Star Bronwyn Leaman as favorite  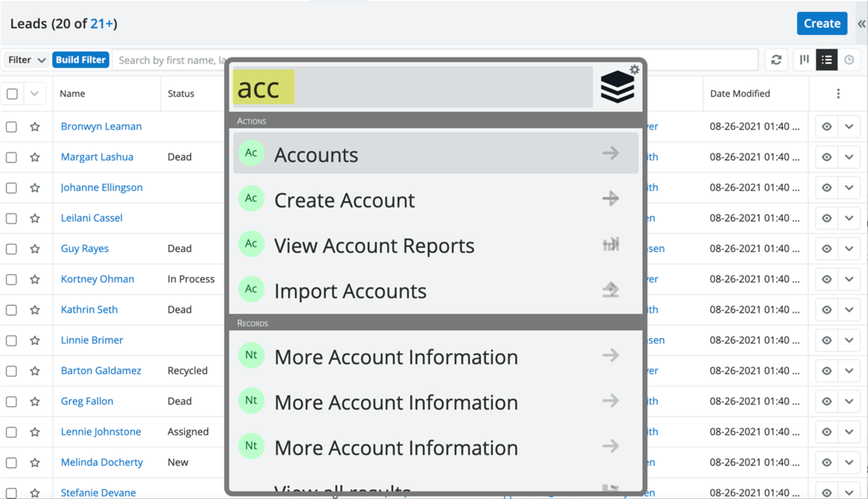[35, 127]
